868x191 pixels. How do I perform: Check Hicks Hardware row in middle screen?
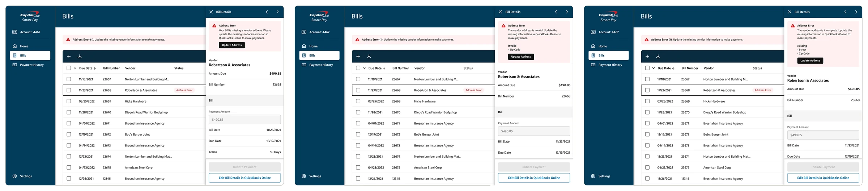pos(358,101)
